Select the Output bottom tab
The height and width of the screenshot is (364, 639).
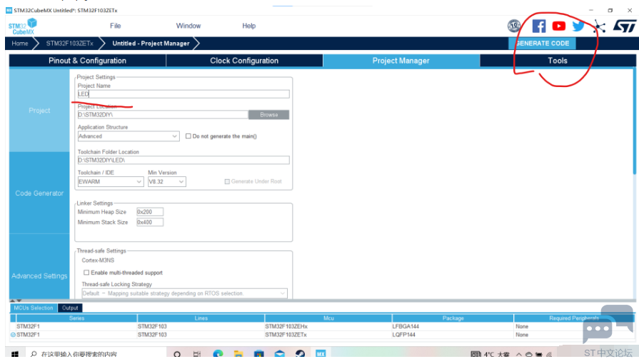(x=70, y=308)
